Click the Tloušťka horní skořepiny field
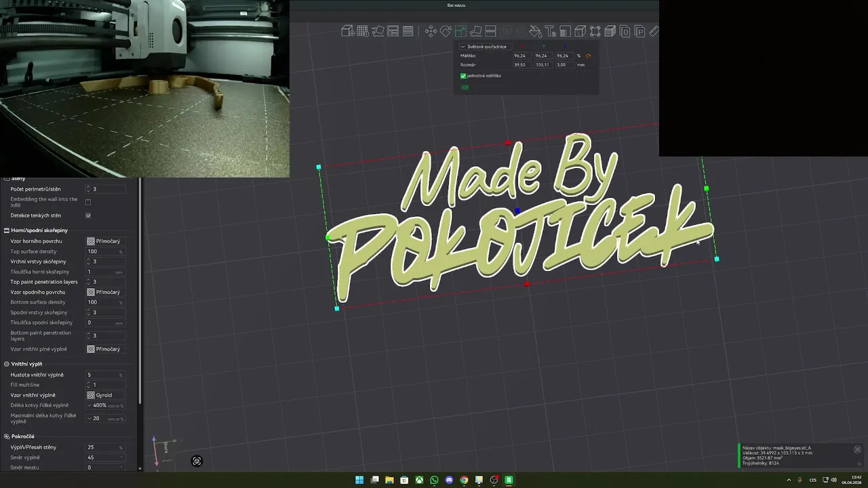This screenshot has width=868, height=488. [x=105, y=272]
